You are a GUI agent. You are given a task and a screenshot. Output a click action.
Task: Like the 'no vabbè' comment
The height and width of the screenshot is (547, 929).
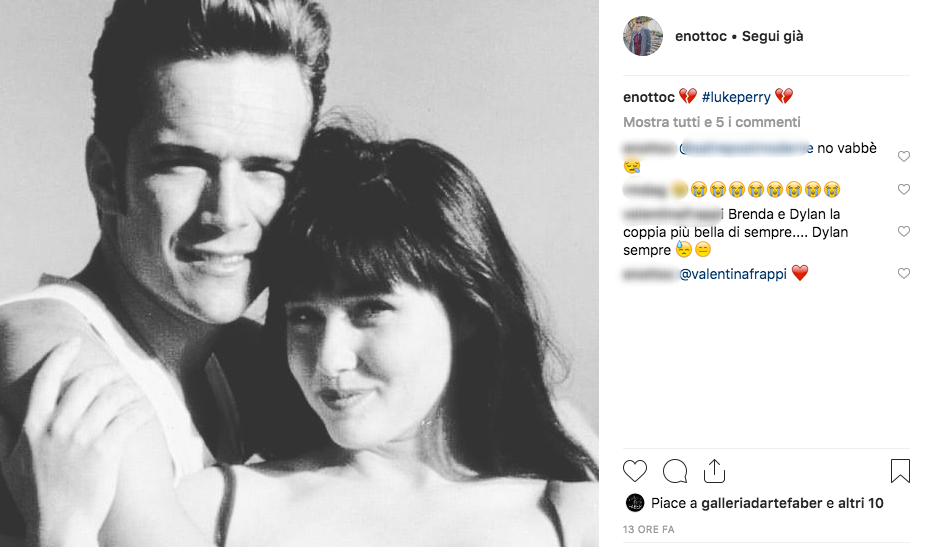pyautogui.click(x=904, y=157)
